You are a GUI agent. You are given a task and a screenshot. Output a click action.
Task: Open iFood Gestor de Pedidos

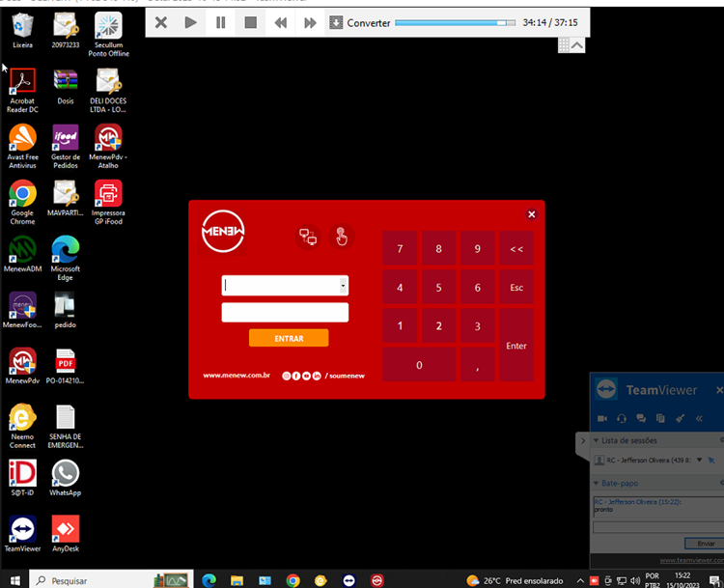(x=65, y=147)
